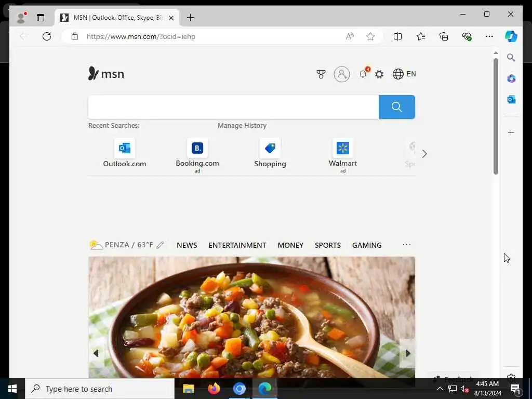Image resolution: width=532 pixels, height=399 pixels.
Task: View site information lock icon
Action: [x=75, y=36]
